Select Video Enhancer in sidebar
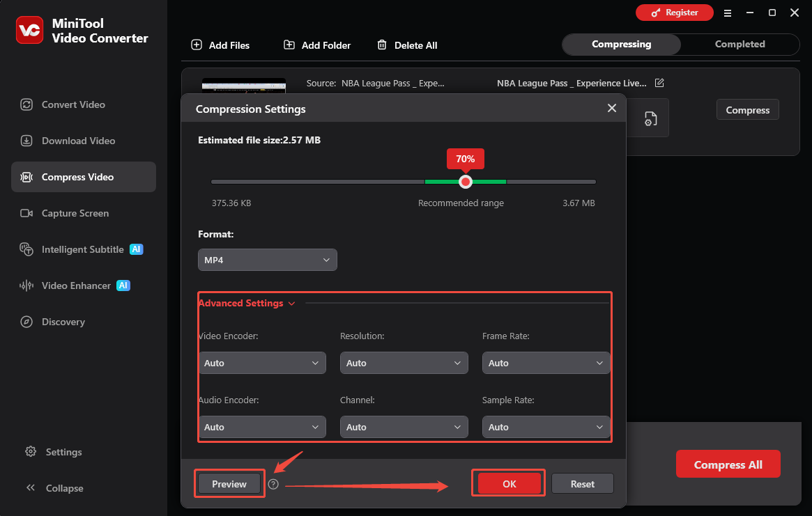 pyautogui.click(x=84, y=286)
